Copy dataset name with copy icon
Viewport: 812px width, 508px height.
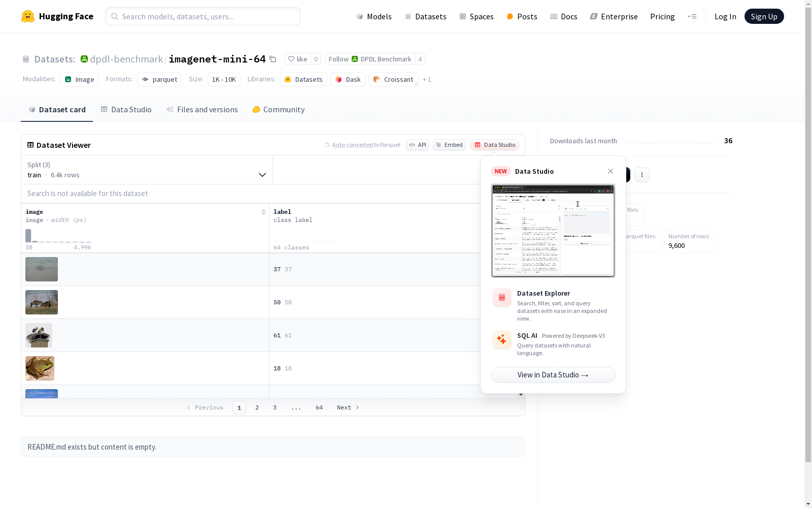click(273, 59)
